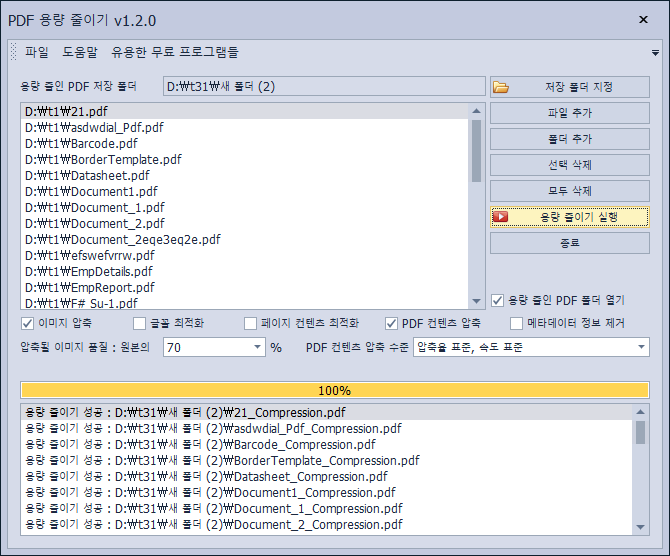Select the 21_Compression.pdf success log row
The width and height of the screenshot is (670, 556).
click(x=327, y=412)
